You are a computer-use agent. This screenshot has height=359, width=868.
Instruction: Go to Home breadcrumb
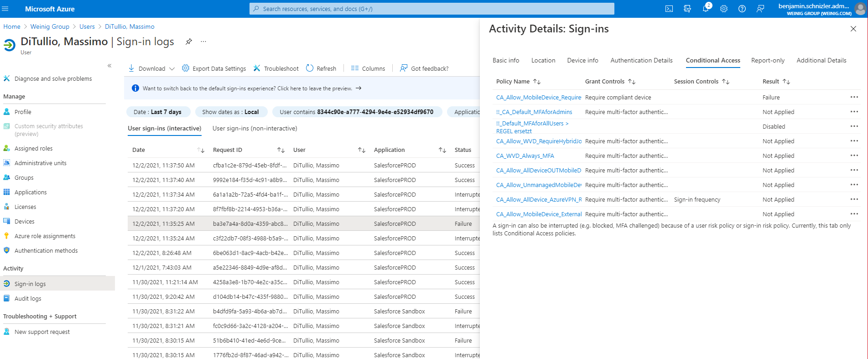click(x=12, y=26)
